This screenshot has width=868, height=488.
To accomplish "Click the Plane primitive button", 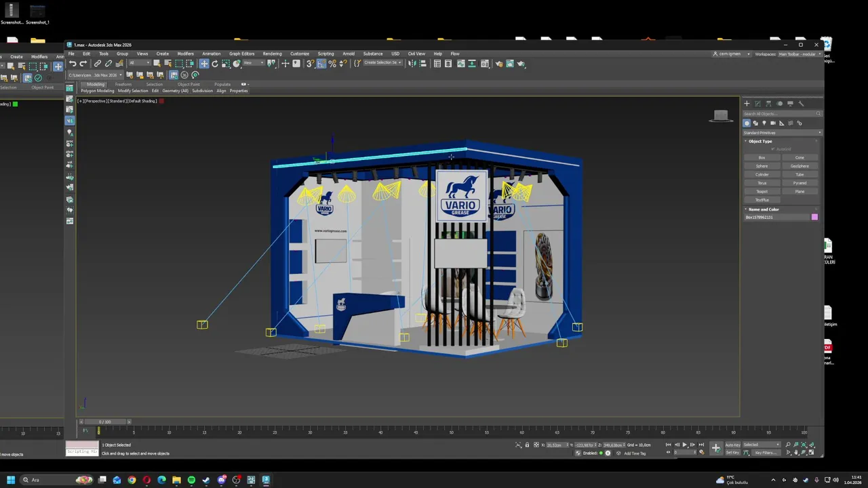I will tap(800, 192).
